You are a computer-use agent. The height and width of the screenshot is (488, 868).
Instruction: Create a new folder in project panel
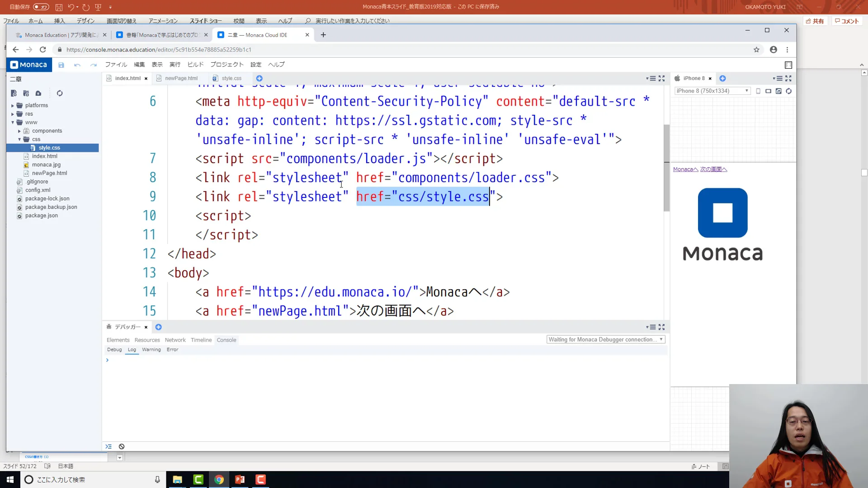pos(26,93)
